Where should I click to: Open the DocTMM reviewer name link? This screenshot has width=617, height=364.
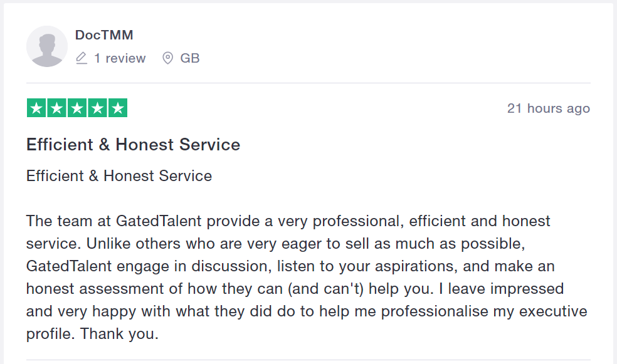click(x=104, y=35)
